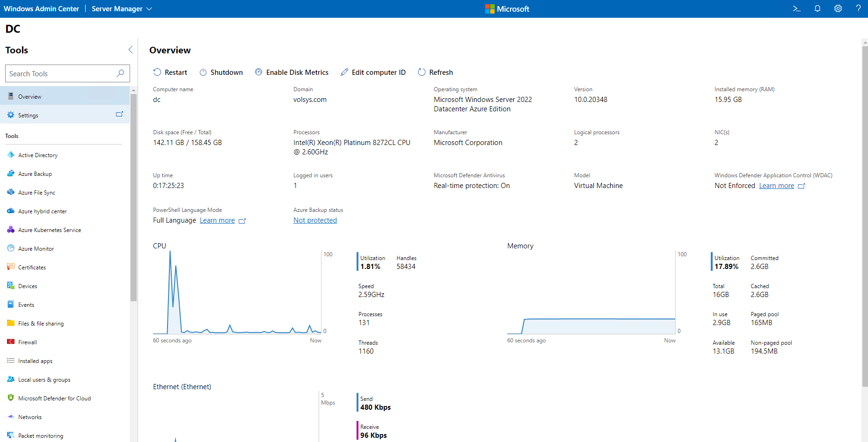Click the Azure Kubernetes Service icon

(11, 230)
